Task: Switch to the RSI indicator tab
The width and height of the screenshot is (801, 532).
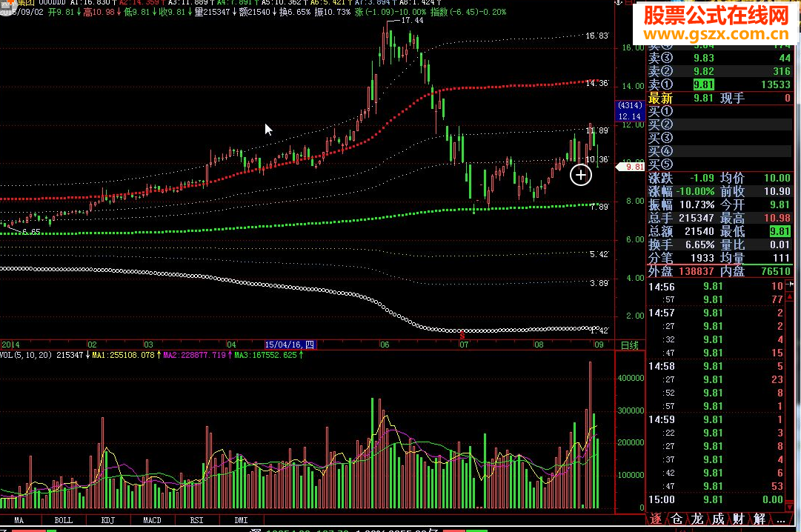Action: pyautogui.click(x=196, y=520)
